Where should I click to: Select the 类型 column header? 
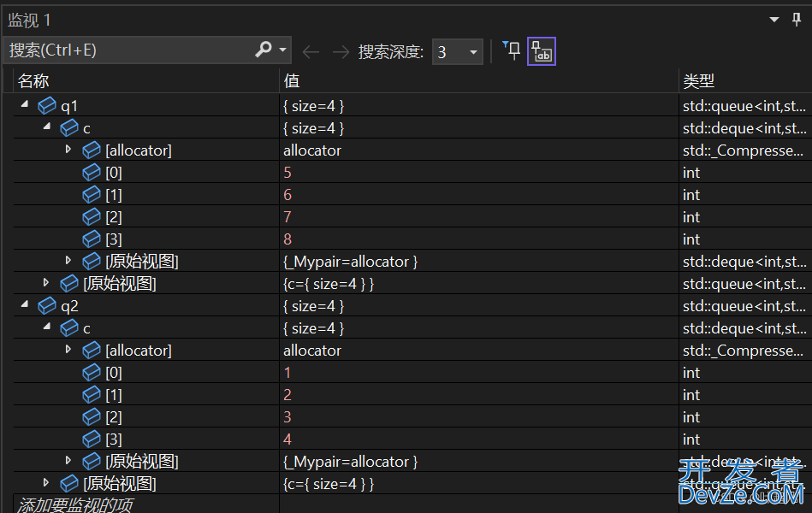pos(746,80)
